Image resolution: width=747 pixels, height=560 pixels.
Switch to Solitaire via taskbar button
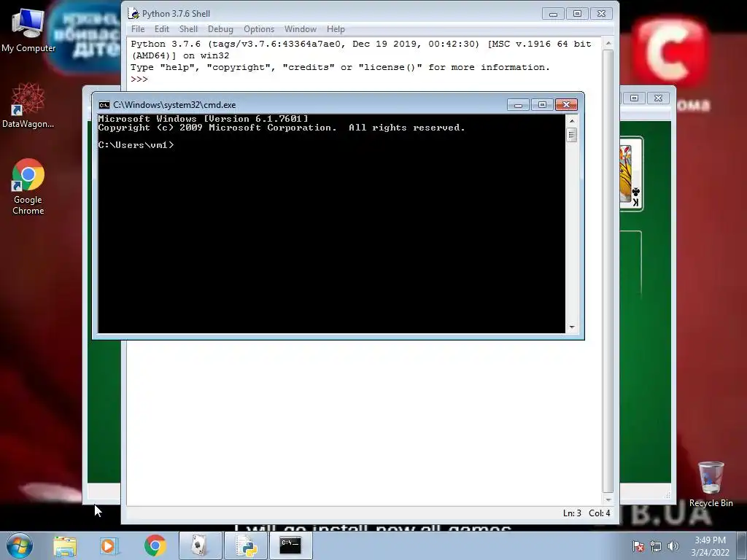pos(200,545)
